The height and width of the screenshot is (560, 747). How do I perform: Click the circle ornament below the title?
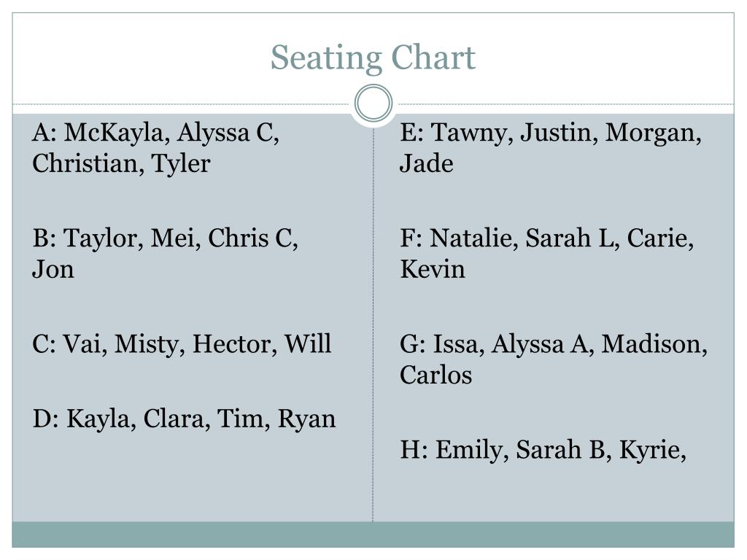click(373, 103)
